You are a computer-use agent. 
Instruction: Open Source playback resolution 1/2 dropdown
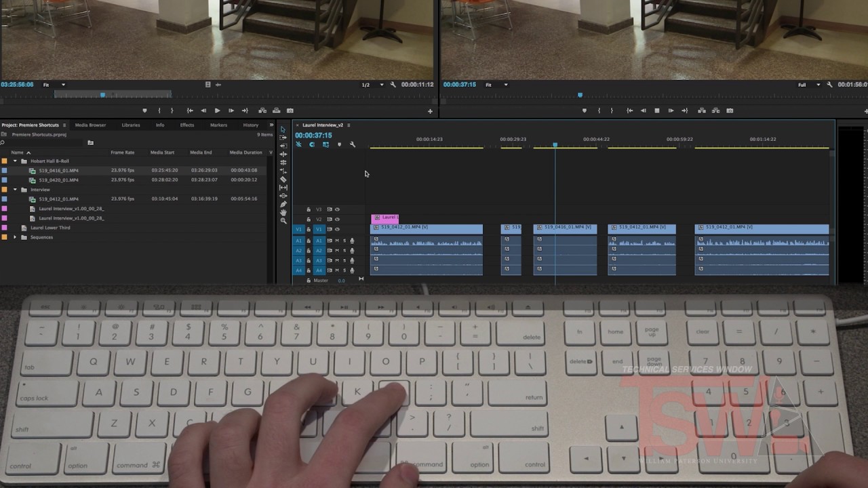[374, 85]
